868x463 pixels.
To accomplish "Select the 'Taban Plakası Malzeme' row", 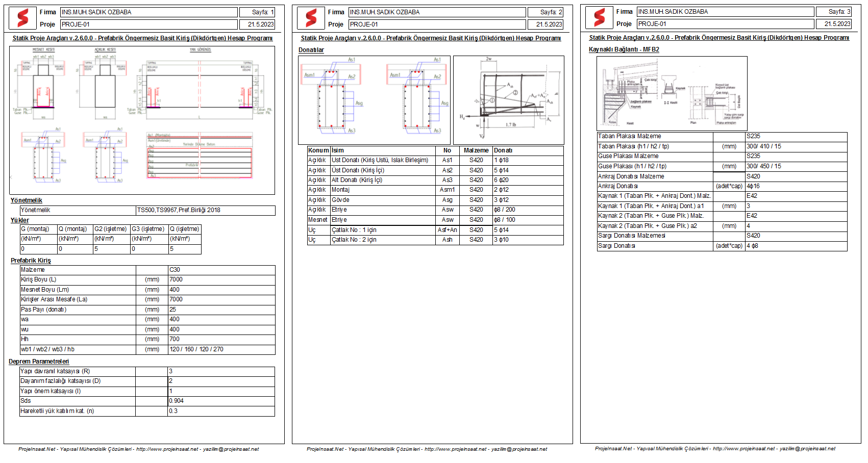I will pyautogui.click(x=722, y=136).
